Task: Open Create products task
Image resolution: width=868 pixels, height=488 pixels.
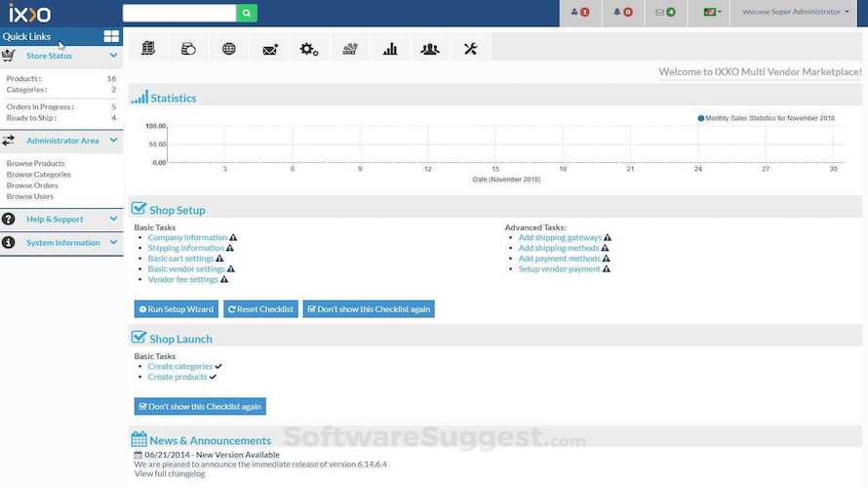Action: pos(178,377)
